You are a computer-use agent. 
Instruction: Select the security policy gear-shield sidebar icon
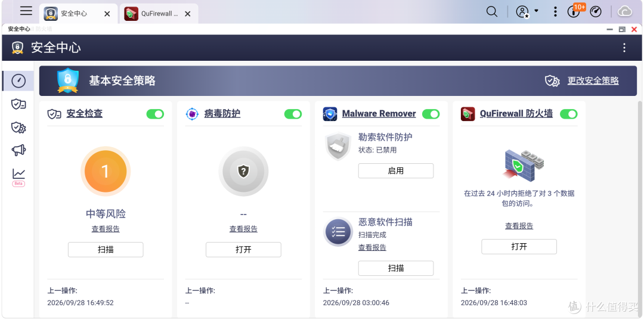coord(18,128)
